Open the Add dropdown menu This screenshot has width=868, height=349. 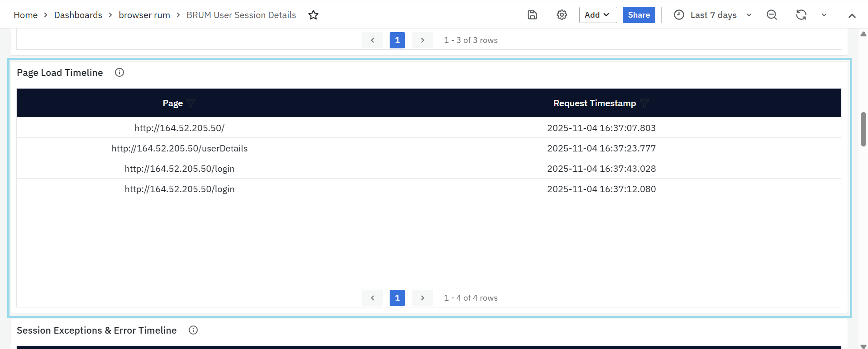click(597, 15)
